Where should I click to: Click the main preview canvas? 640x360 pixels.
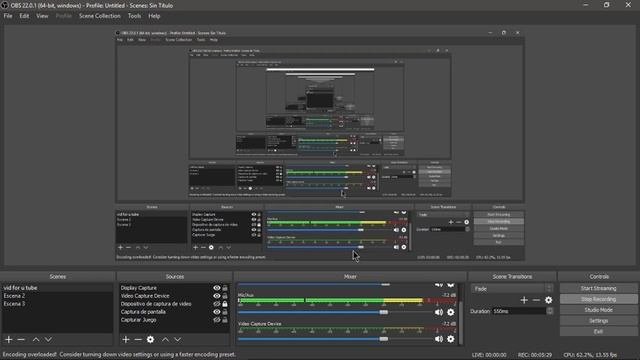(x=320, y=145)
